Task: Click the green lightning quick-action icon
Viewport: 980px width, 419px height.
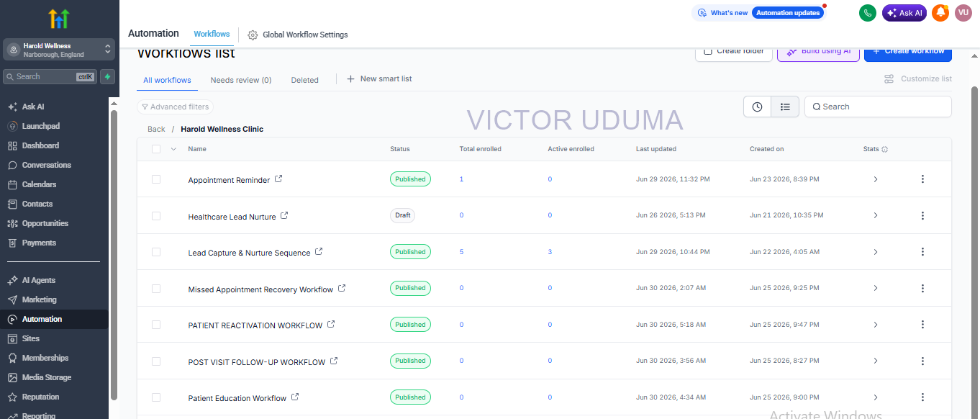Action: (x=107, y=76)
